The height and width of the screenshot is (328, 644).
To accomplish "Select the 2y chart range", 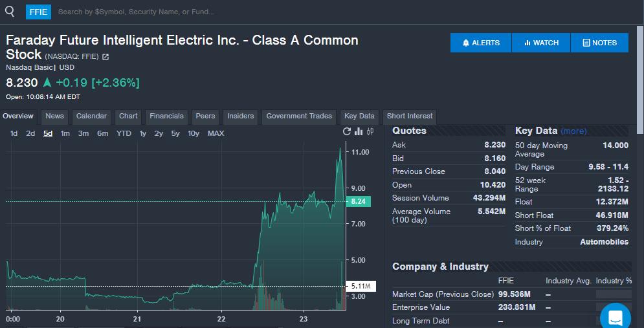I will 159,133.
